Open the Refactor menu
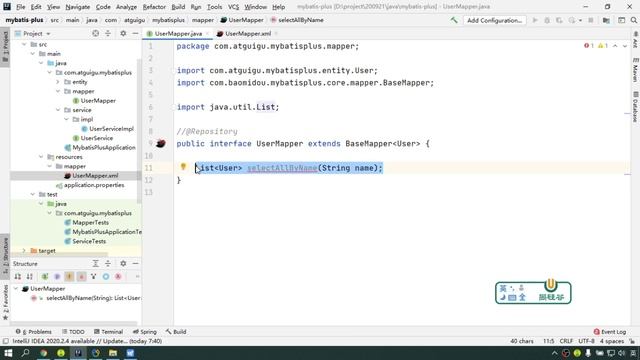This screenshot has height=360, width=640. click(154, 7)
